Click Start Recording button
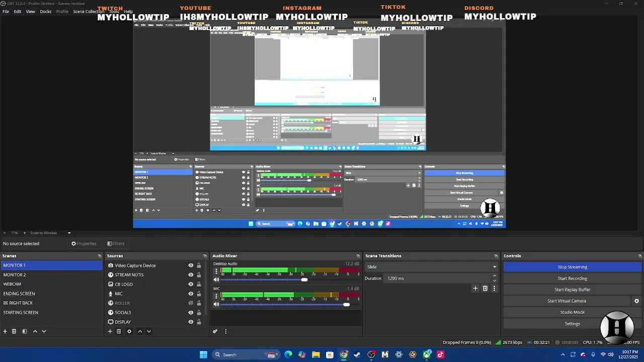Screen dimensions: 644x362 click(573, 279)
